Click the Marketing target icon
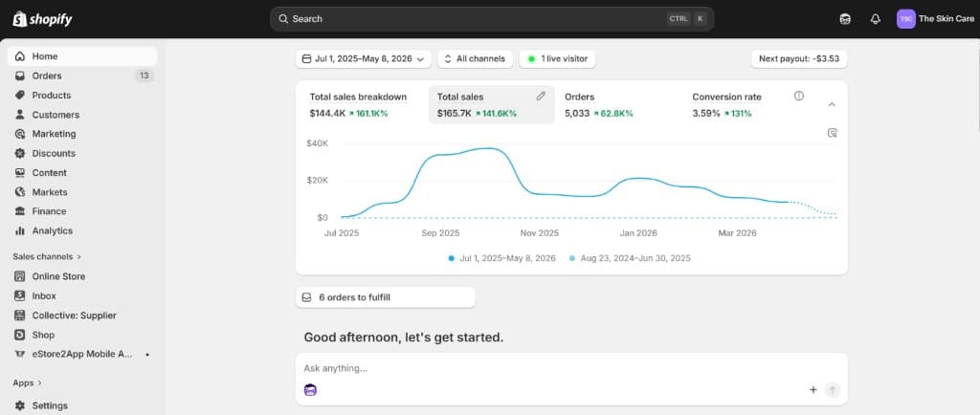The height and width of the screenshot is (415, 980). (x=20, y=134)
